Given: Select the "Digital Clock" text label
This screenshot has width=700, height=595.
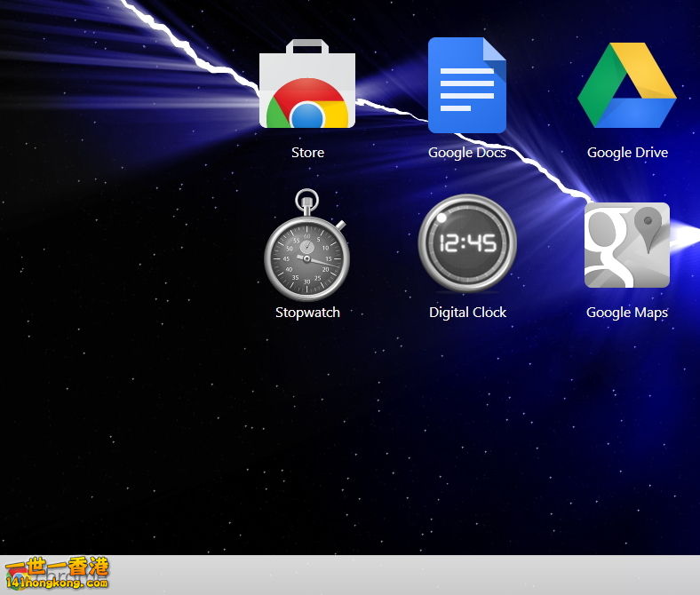Looking at the screenshot, I should [x=467, y=313].
